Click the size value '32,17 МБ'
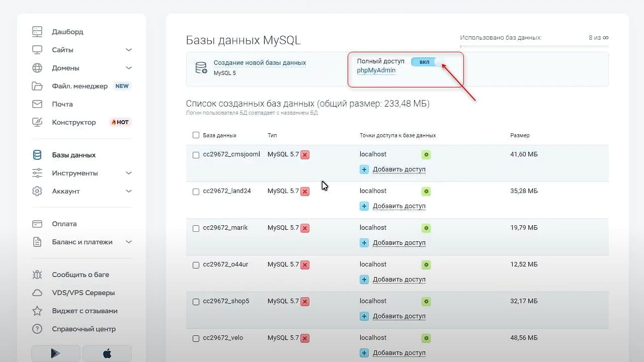This screenshot has height=362, width=644. (x=524, y=301)
